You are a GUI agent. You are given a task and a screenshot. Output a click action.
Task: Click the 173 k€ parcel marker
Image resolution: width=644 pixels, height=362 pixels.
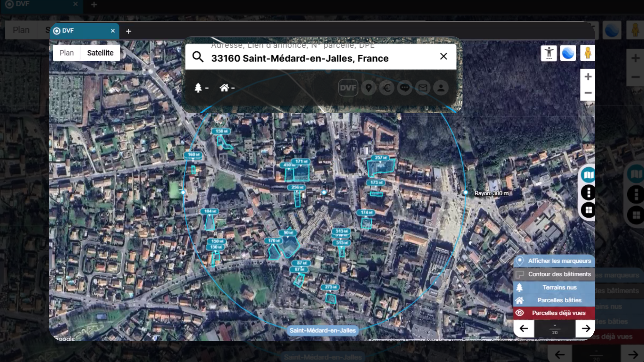click(x=376, y=183)
